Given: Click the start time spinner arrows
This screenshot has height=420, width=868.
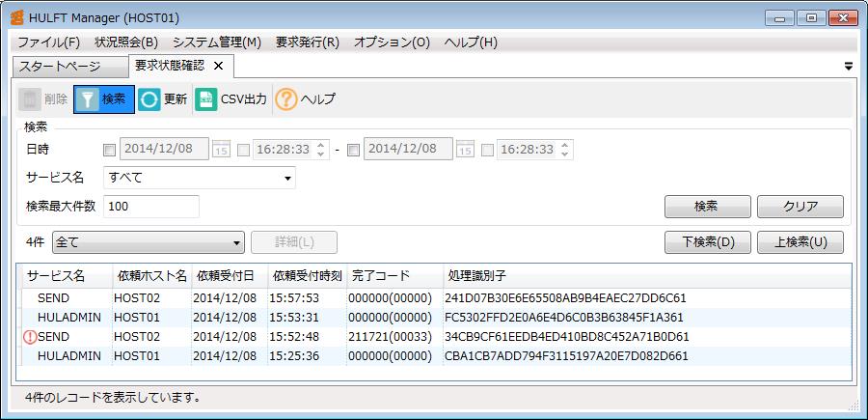Looking at the screenshot, I should [321, 150].
